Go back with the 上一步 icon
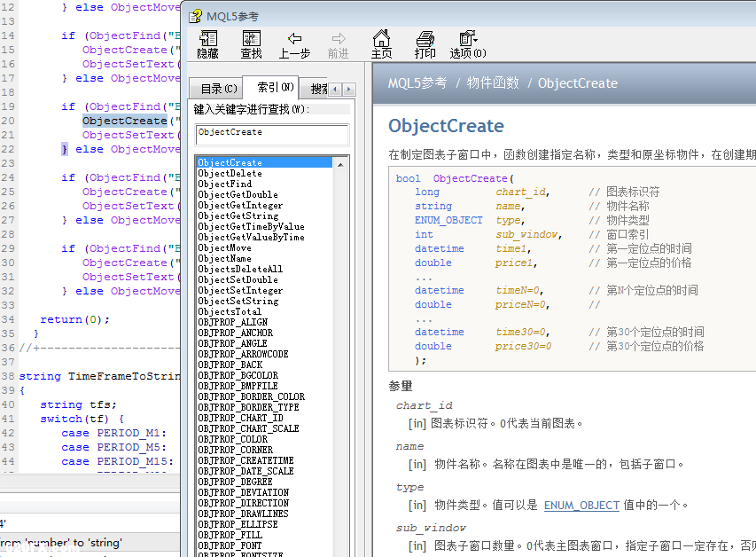This screenshot has width=756, height=557. (x=294, y=44)
